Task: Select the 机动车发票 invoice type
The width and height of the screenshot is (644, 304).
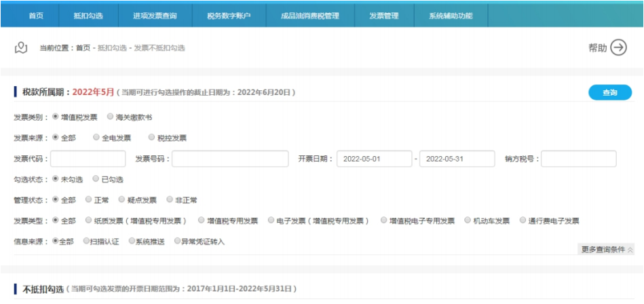Action: point(468,220)
